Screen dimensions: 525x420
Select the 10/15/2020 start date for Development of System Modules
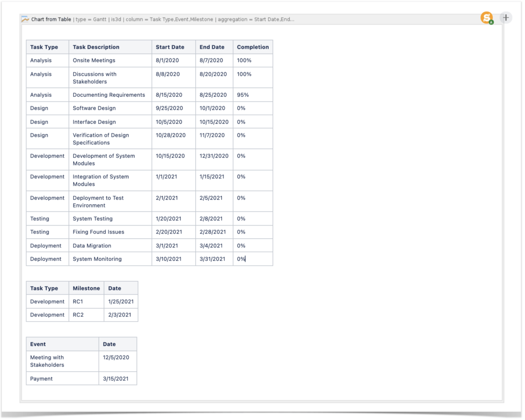point(170,156)
